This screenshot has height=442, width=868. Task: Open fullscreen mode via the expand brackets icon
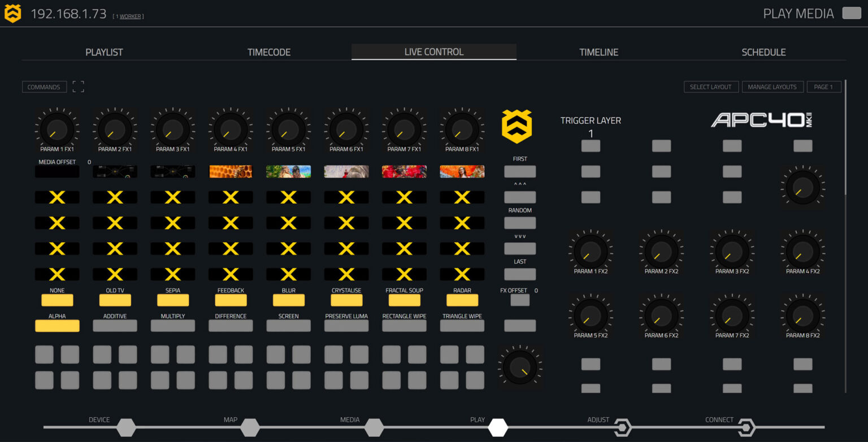point(78,86)
